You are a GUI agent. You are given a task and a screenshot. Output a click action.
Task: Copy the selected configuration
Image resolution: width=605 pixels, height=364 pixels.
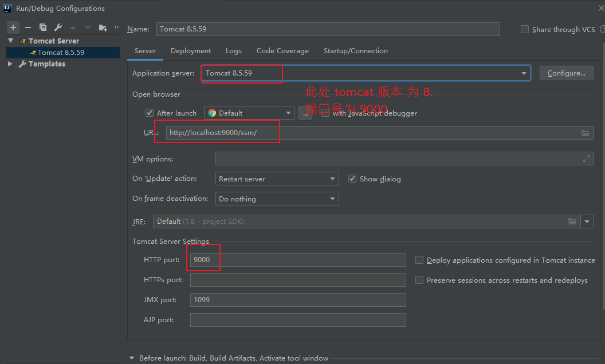43,27
